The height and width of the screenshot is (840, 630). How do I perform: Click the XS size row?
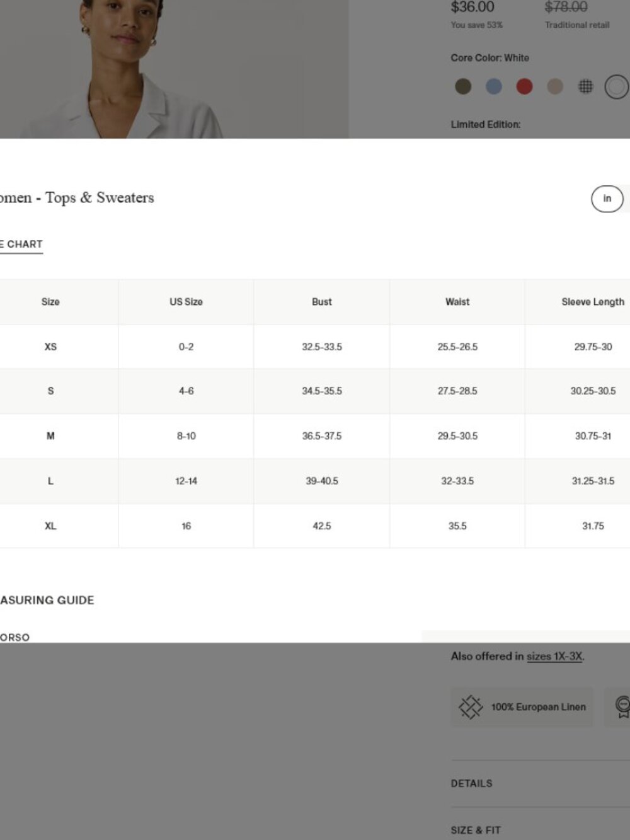[315, 347]
